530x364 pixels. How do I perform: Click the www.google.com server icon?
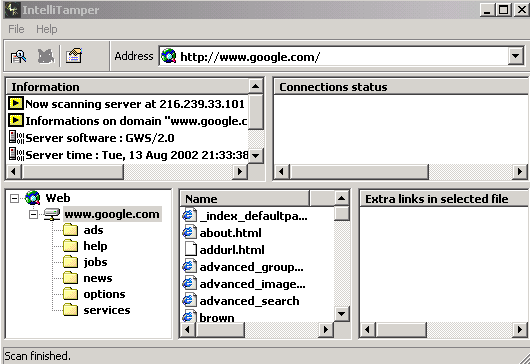52,214
